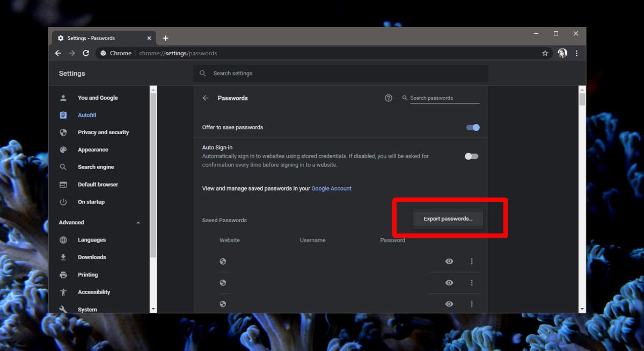Click the Accessibility figure icon
Viewport: 644px width, 351px height.
pyautogui.click(x=63, y=292)
